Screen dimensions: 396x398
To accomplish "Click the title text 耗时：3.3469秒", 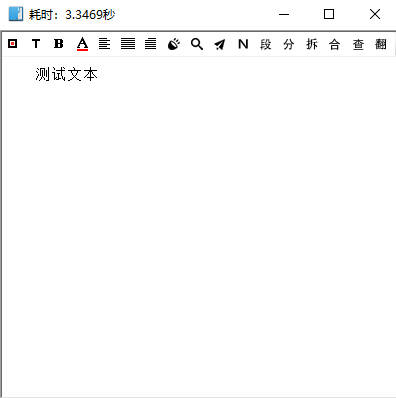I will 72,14.
